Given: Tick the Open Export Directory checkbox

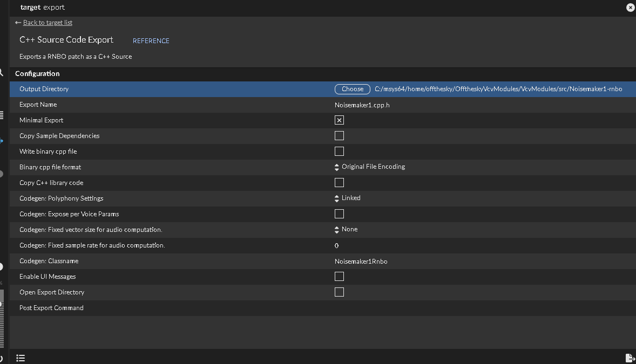Looking at the screenshot, I should (x=339, y=292).
